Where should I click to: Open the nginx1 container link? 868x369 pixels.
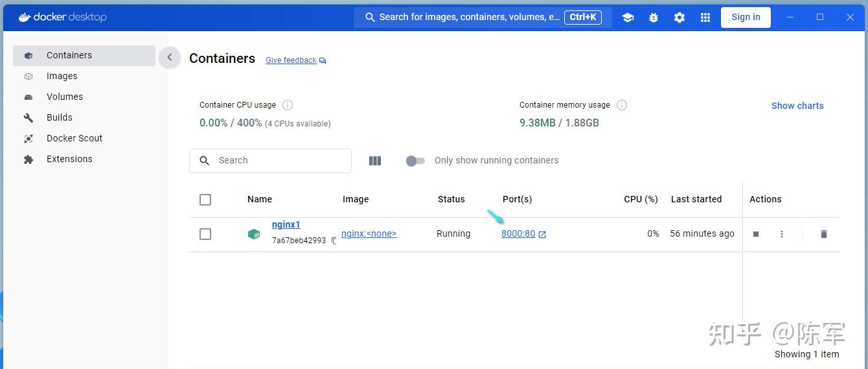pos(286,225)
